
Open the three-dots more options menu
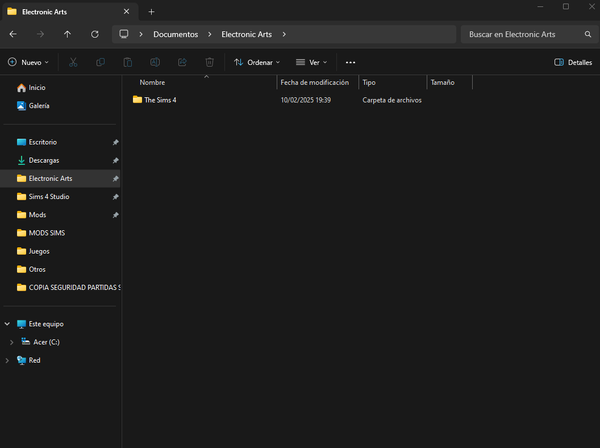pos(351,62)
